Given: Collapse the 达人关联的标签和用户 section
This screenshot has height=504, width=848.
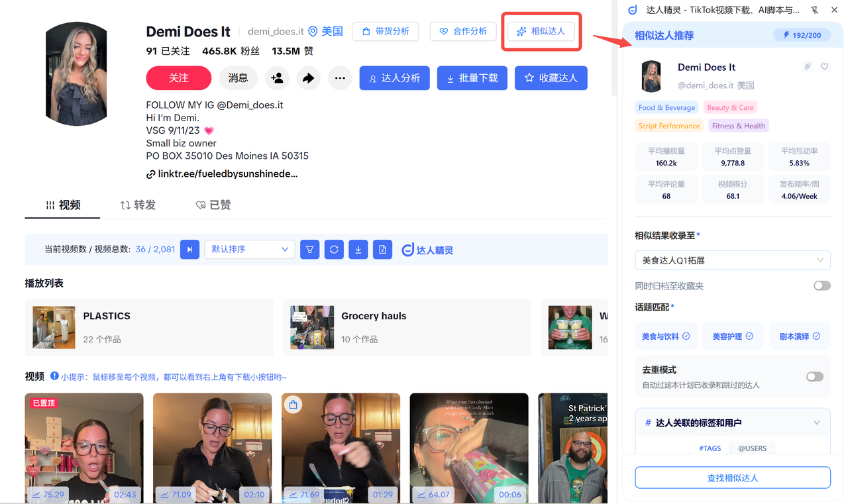Looking at the screenshot, I should (x=816, y=423).
